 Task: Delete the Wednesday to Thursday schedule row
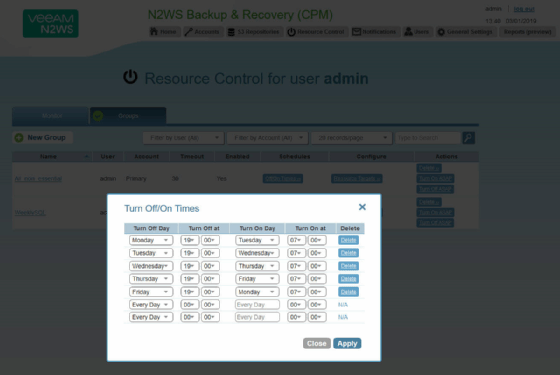(x=348, y=266)
